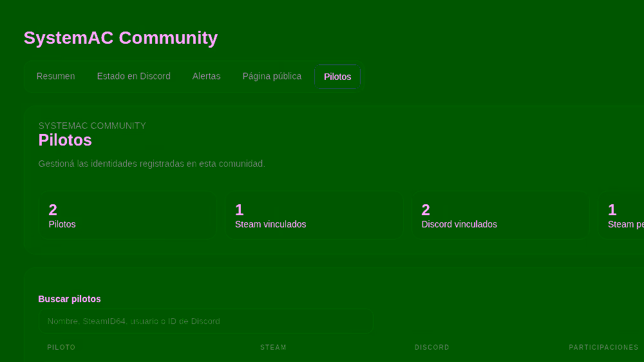Click the DISCORD column header

point(431,348)
